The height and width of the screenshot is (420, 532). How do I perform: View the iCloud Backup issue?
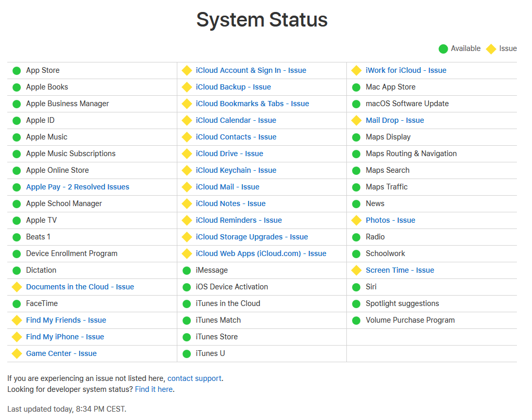tap(233, 87)
